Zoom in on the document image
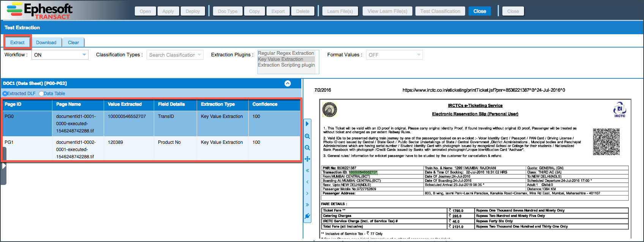This screenshot has height=242, width=644. tap(308, 136)
